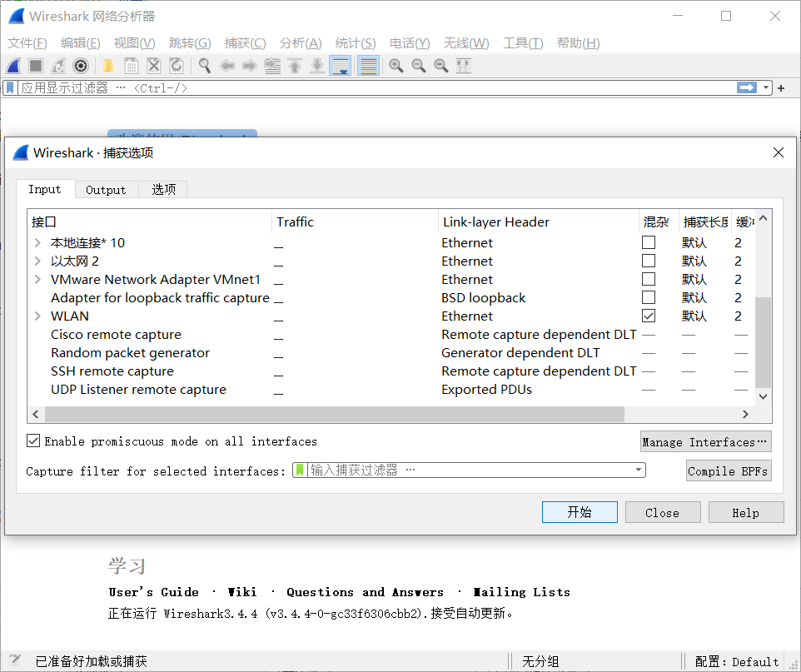
Task: Open the 统计(S) menu
Action: tap(356, 43)
